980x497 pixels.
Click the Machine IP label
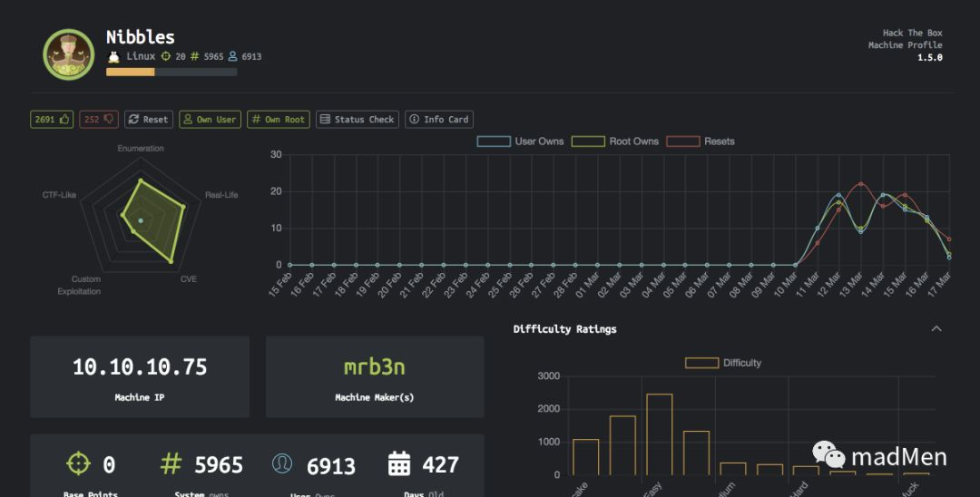tap(140, 397)
